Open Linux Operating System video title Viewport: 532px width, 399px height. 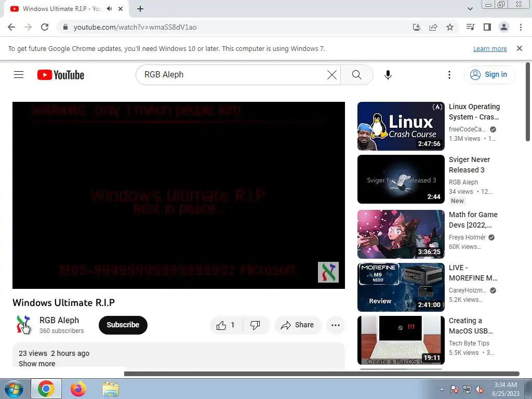tap(474, 112)
